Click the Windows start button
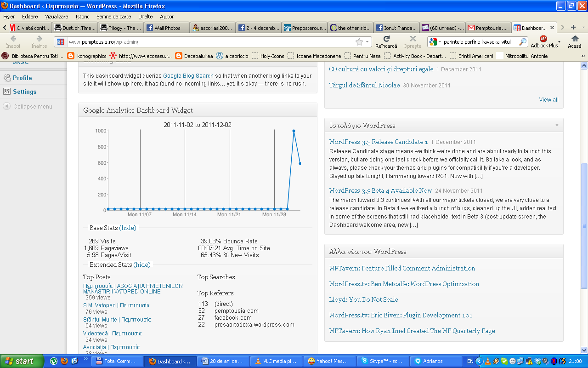This screenshot has width=588, height=368. click(x=22, y=361)
